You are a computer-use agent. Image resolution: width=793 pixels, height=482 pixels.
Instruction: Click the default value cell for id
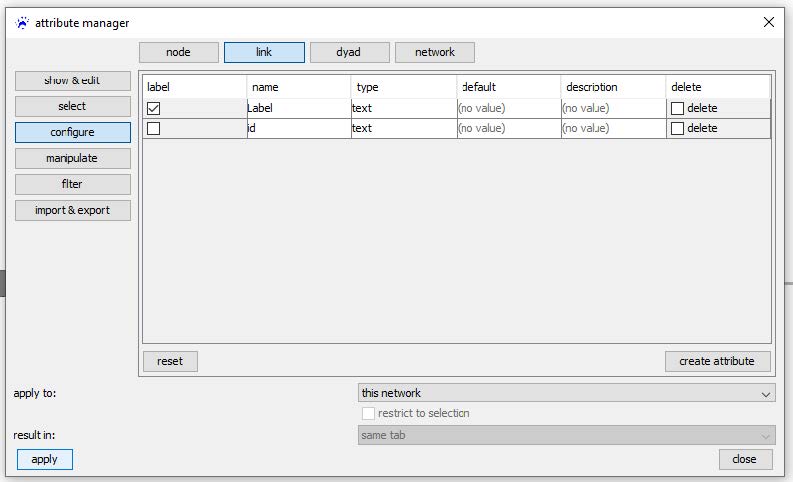tap(508, 128)
